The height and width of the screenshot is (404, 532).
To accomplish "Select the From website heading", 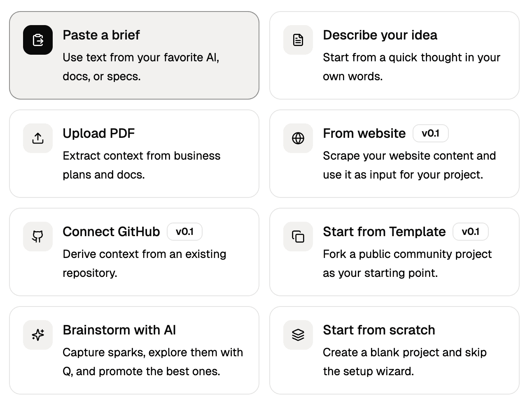I will [364, 133].
